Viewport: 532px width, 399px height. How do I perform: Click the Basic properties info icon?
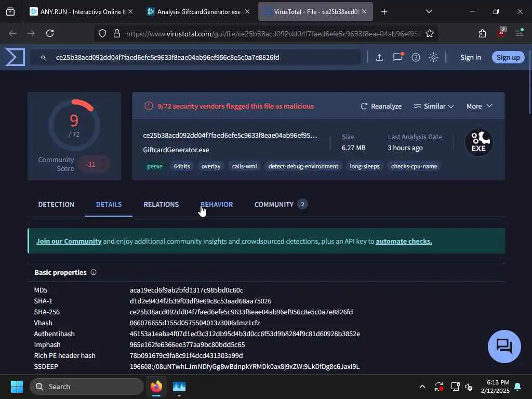tap(94, 272)
